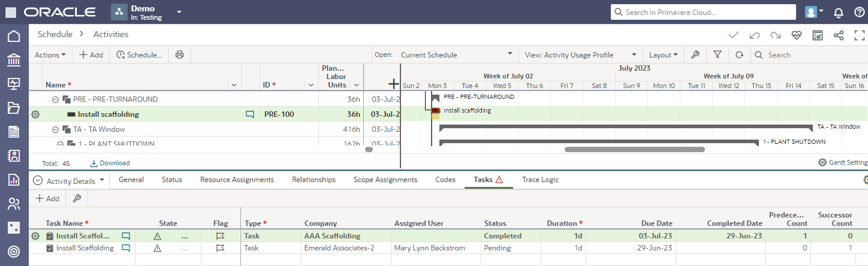Click the Download link
Image resolution: width=868 pixels, height=266 pixels.
[x=110, y=163]
